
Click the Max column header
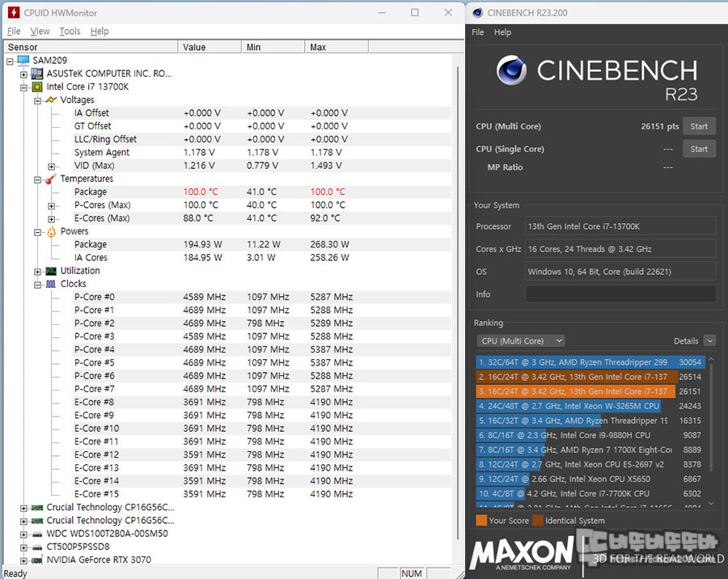336,47
